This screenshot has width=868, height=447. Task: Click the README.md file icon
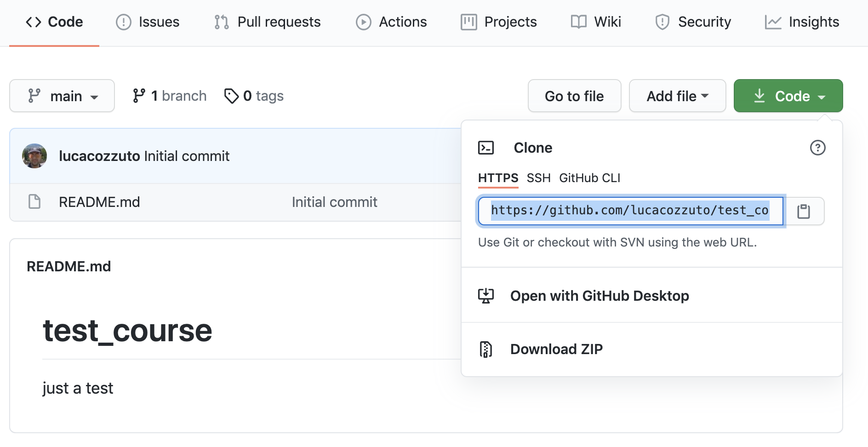click(x=34, y=201)
